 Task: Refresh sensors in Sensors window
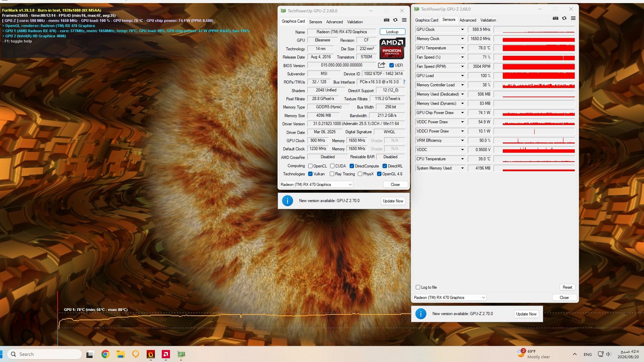564,18
